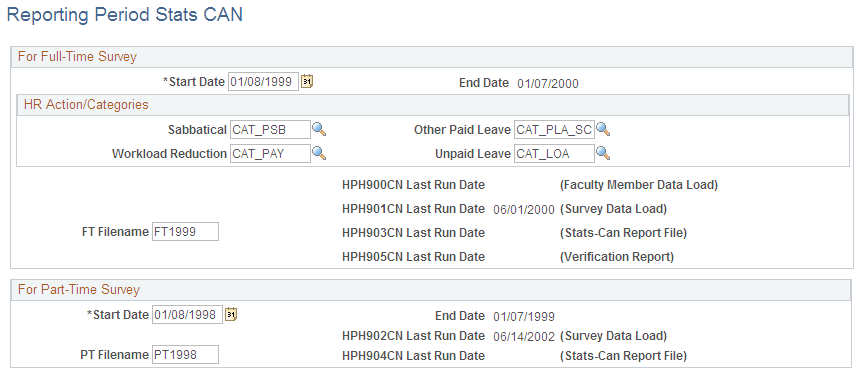The width and height of the screenshot is (861, 376).
Task: Click the FT Filename field FT1999
Action: point(185,232)
